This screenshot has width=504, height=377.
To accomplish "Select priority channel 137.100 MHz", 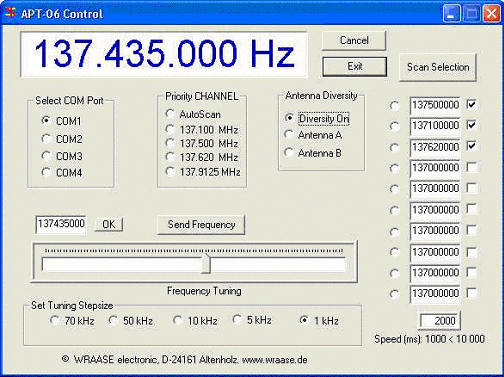I will click(202, 129).
